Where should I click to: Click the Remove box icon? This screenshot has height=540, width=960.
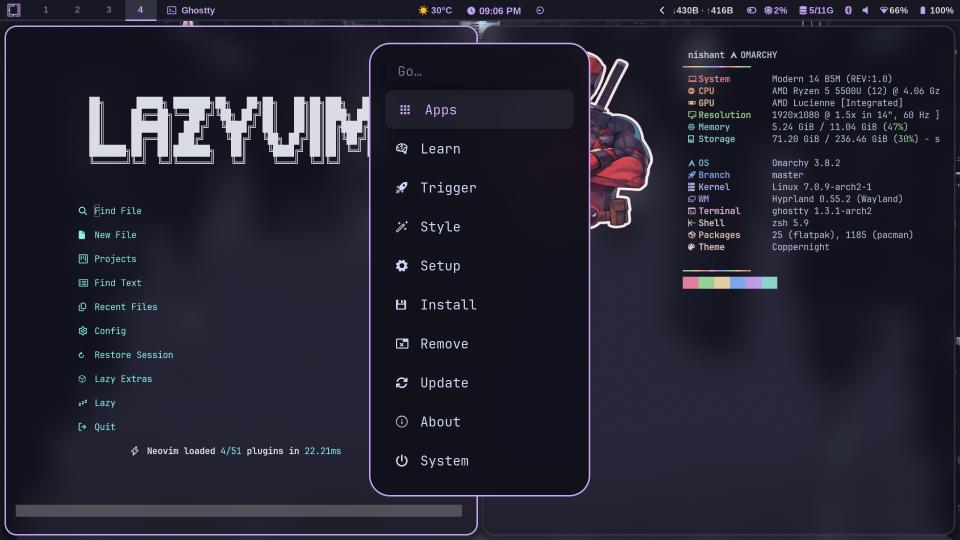pos(402,343)
